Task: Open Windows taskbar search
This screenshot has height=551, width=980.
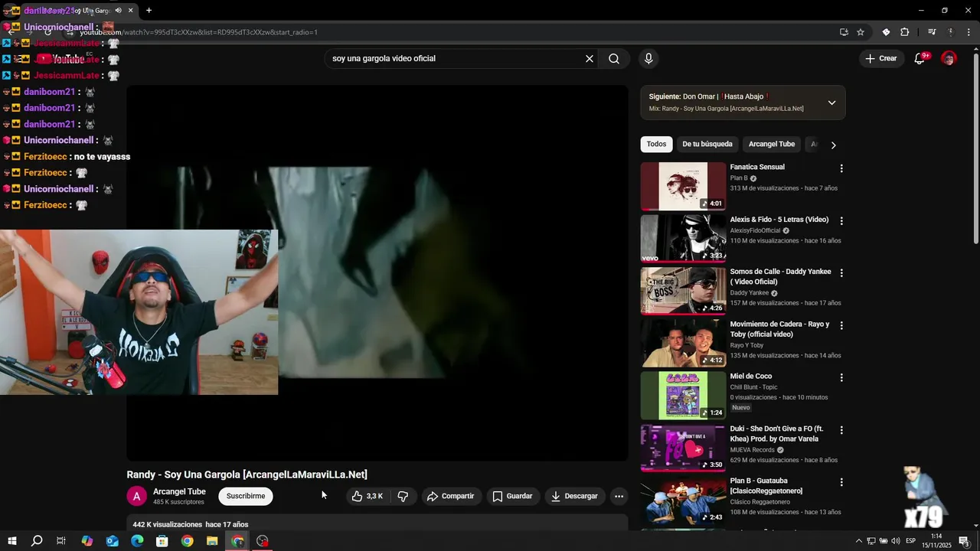Action: point(37,541)
